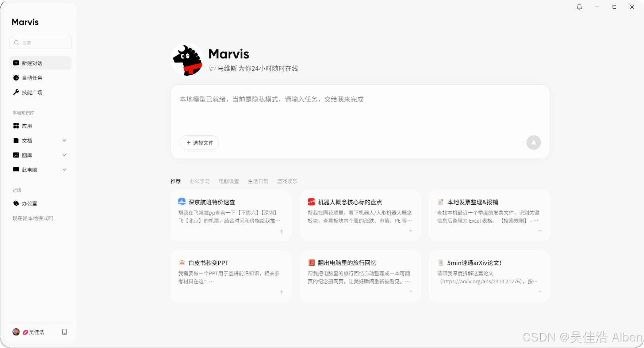Viewport: 644px width, 348px height.
Task: Switch to the 生活日常 tab
Action: click(258, 181)
